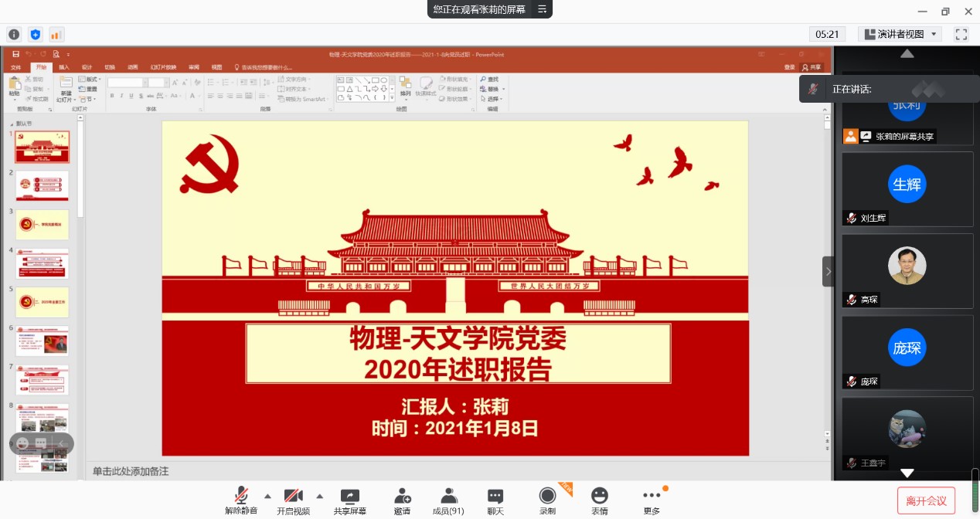Viewport: 980px width, 519px height.
Task: Click the unmute microphone button (解除静音)
Action: 241,500
